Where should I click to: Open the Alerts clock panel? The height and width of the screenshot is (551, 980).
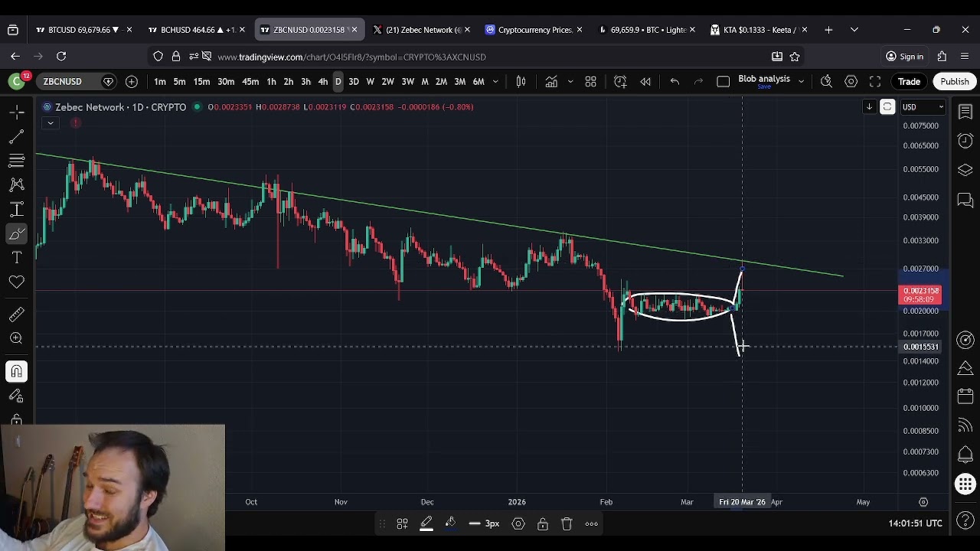pyautogui.click(x=965, y=141)
